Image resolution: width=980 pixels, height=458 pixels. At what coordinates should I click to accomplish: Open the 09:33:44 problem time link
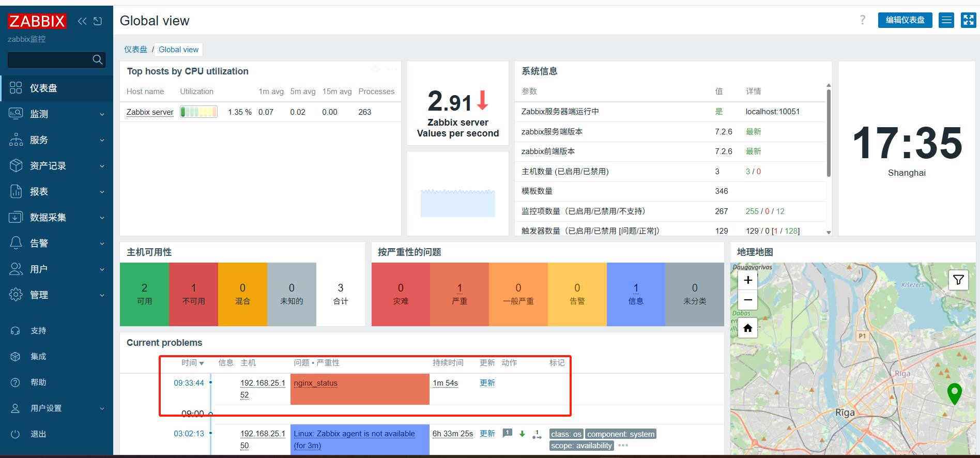189,383
